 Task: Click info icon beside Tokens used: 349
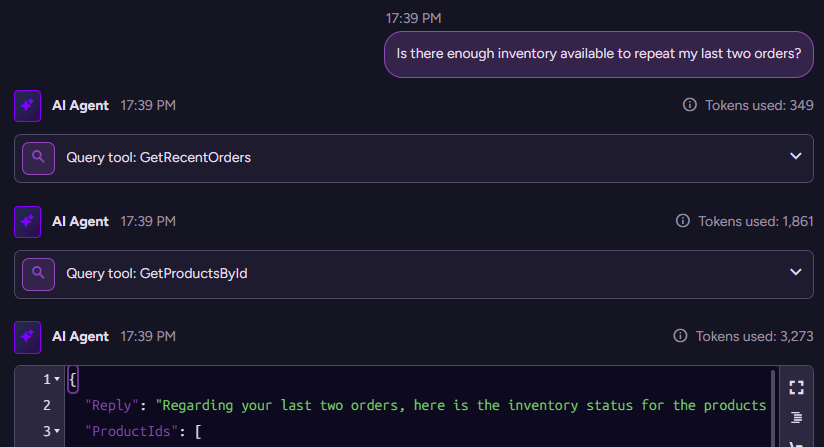tap(689, 105)
